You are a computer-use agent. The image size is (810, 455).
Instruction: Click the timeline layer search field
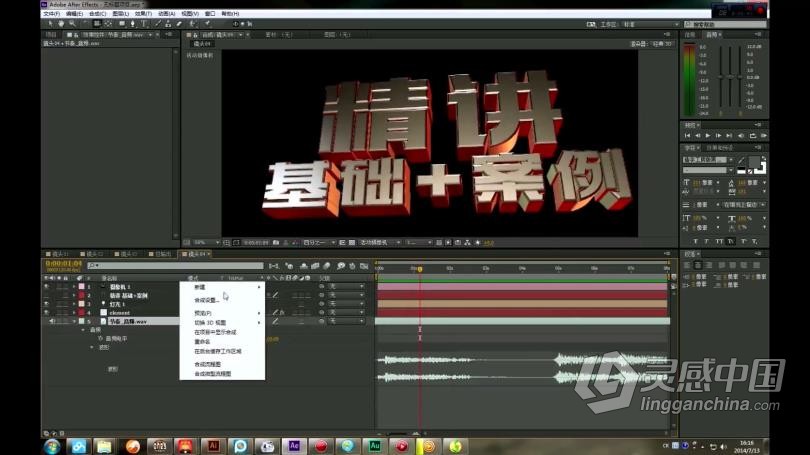coord(175,265)
